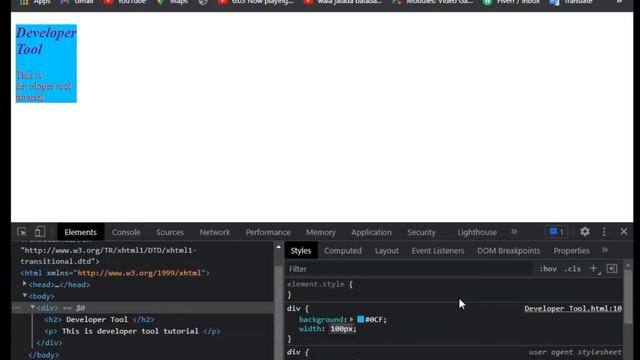Show more Styles pane tabs chevron
This screenshot has width=640, height=360.
[604, 250]
